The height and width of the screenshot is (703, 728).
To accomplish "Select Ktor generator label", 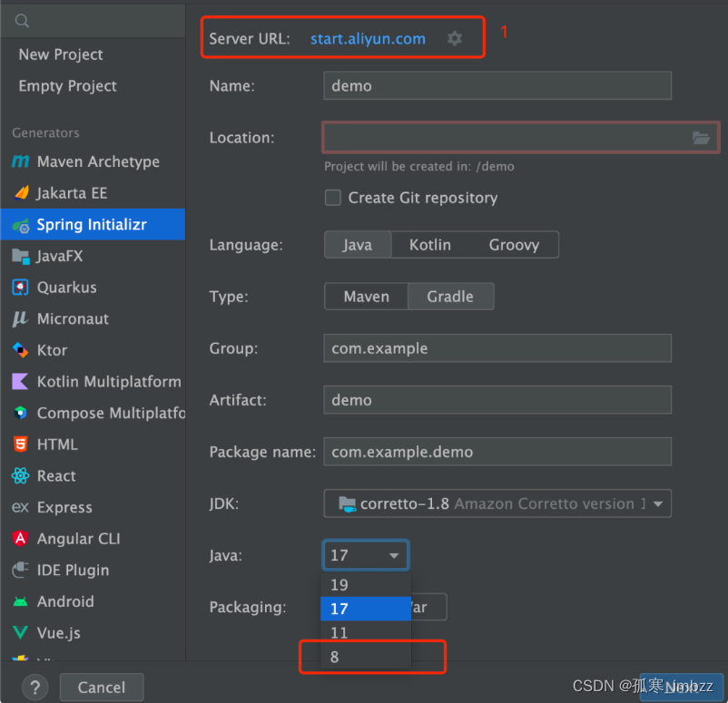I will (x=52, y=350).
